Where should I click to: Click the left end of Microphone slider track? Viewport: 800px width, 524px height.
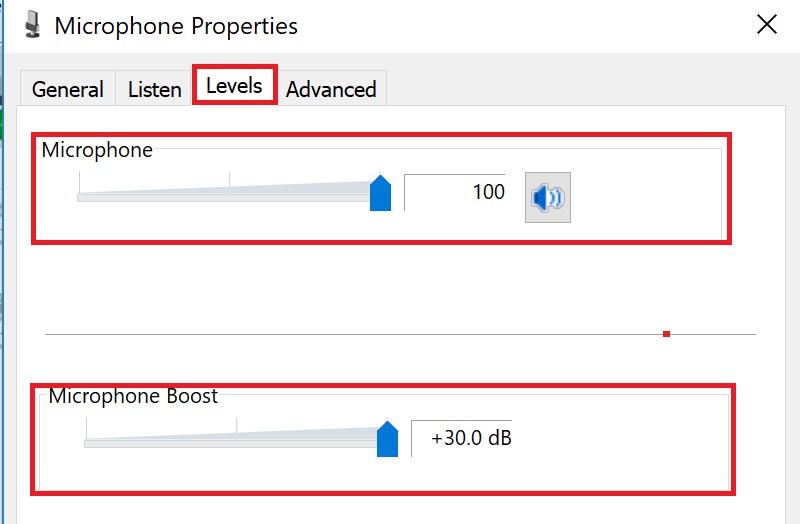point(80,197)
